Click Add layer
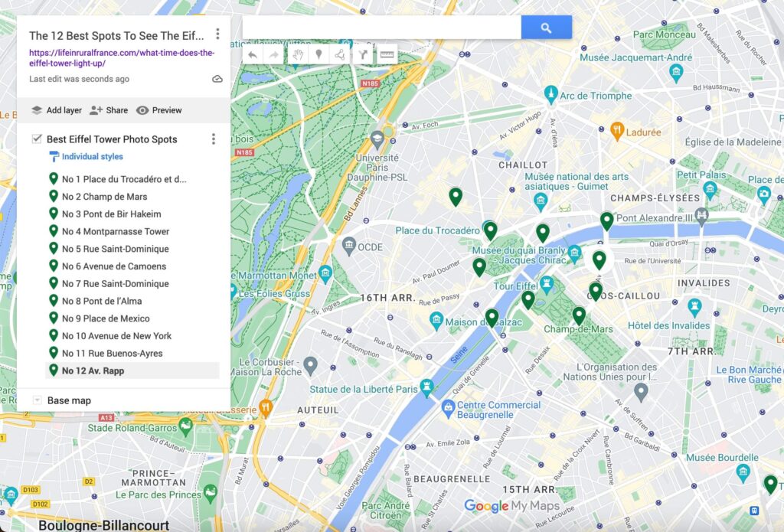This screenshot has height=532, width=784. 57,110
